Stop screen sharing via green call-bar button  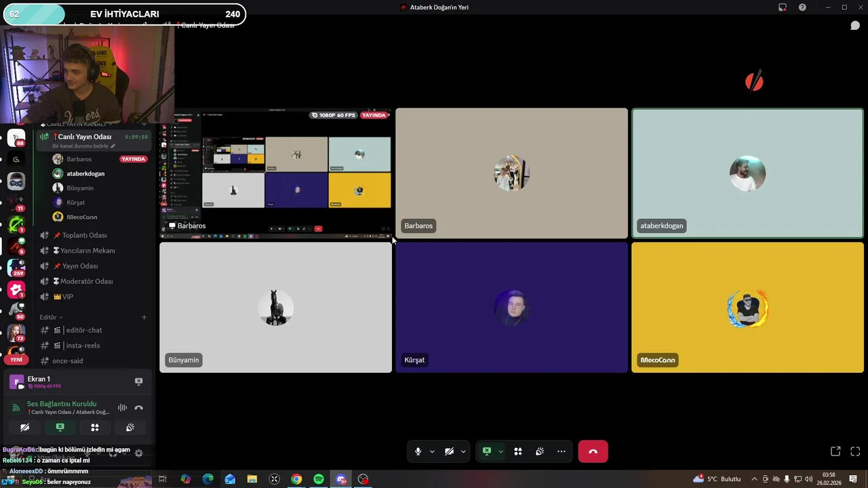pyautogui.click(x=486, y=451)
